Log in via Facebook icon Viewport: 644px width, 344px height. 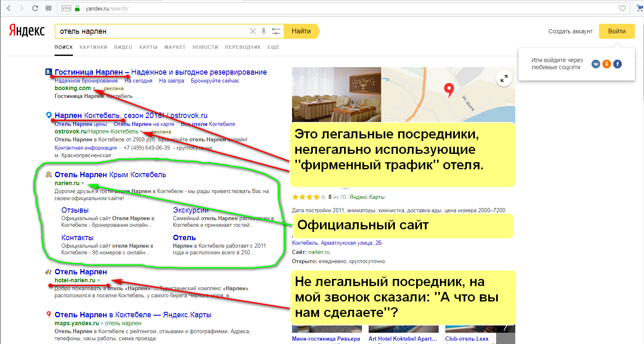[x=617, y=64]
